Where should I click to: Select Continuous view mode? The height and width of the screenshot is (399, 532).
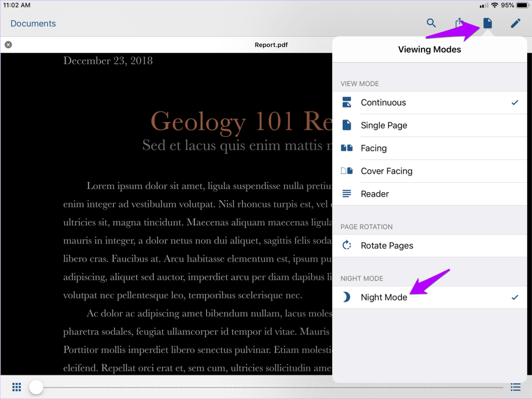click(x=384, y=103)
